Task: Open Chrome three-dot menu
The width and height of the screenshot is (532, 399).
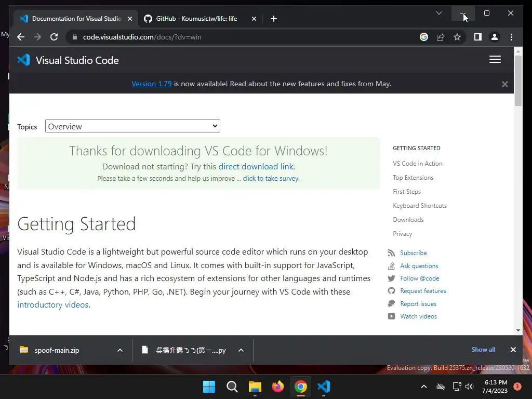Action: [x=511, y=37]
